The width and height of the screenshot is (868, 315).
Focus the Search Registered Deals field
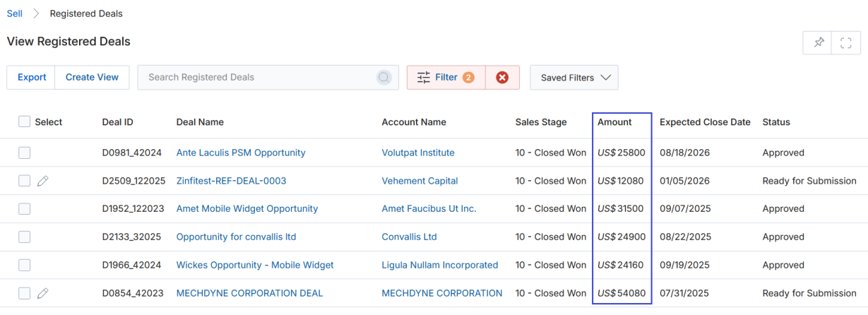click(x=268, y=78)
